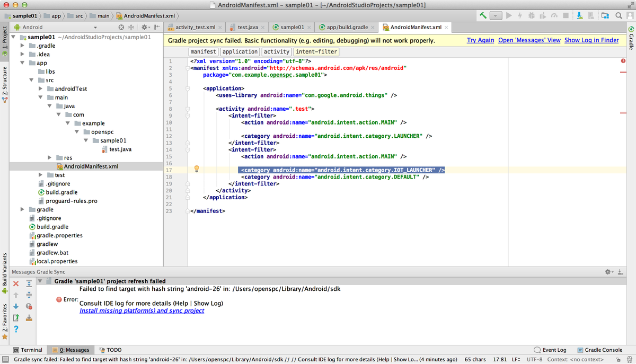
Task: Expand the androidTest folder
Action: pyautogui.click(x=41, y=88)
